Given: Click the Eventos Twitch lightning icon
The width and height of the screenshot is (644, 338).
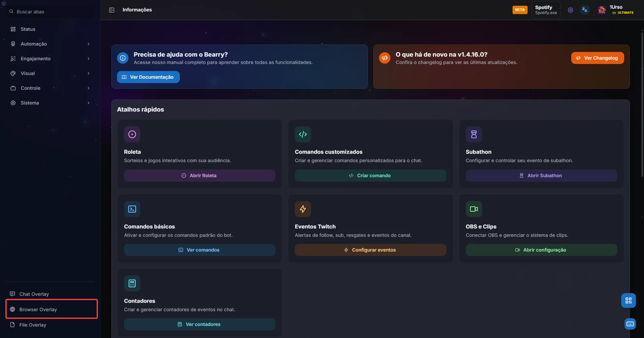Looking at the screenshot, I should tap(303, 209).
